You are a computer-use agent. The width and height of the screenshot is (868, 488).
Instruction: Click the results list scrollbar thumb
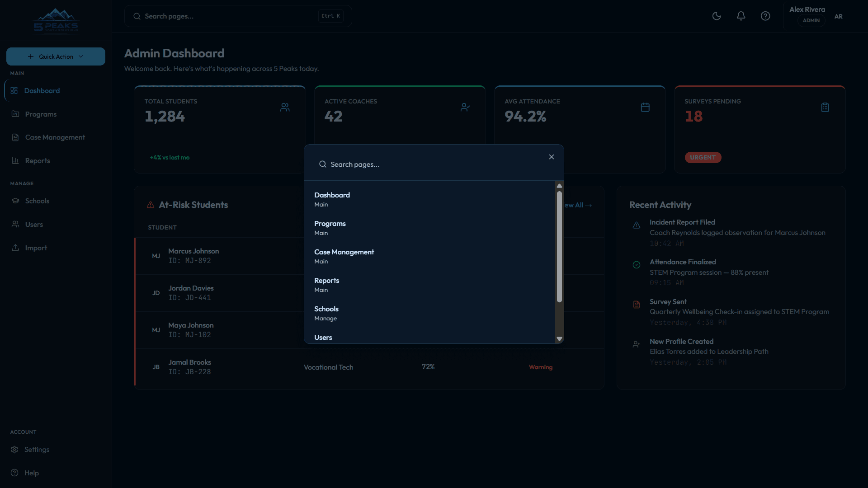tap(559, 247)
